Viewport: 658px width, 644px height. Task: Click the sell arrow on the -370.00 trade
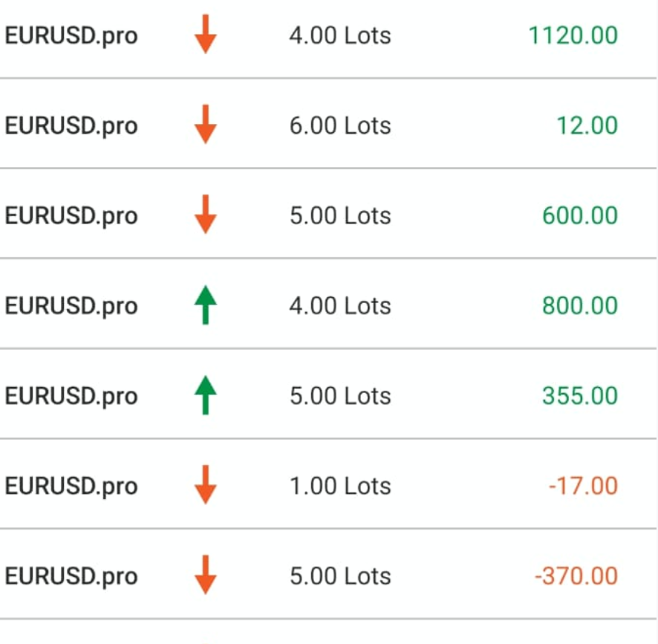[206, 576]
